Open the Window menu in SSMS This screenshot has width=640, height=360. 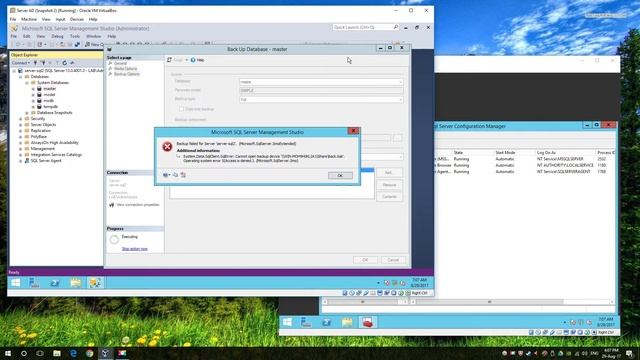[93, 36]
